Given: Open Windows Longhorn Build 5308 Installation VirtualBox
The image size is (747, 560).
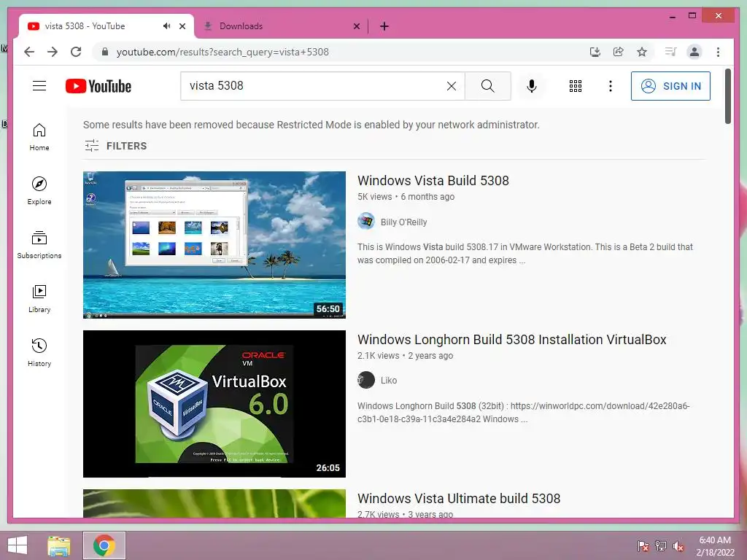Looking at the screenshot, I should click(511, 340).
